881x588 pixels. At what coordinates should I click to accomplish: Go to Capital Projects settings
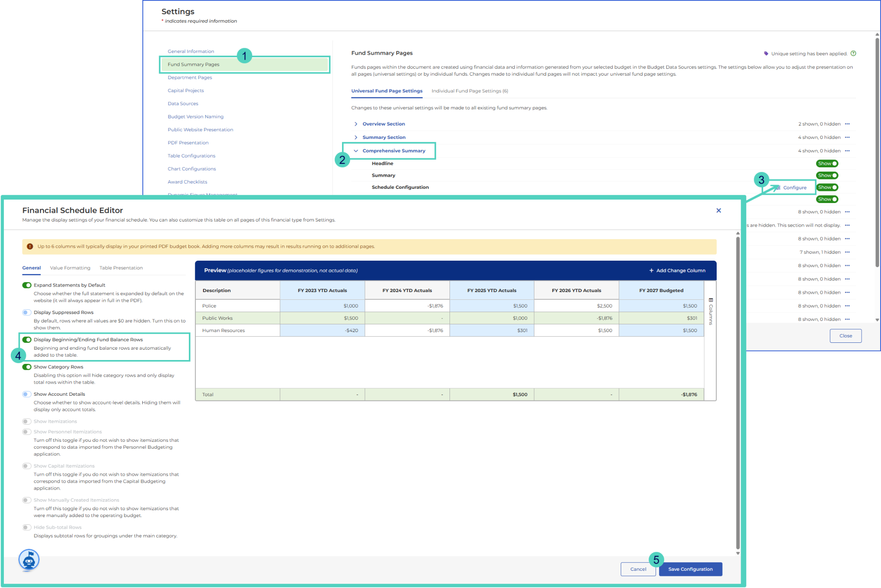click(185, 90)
